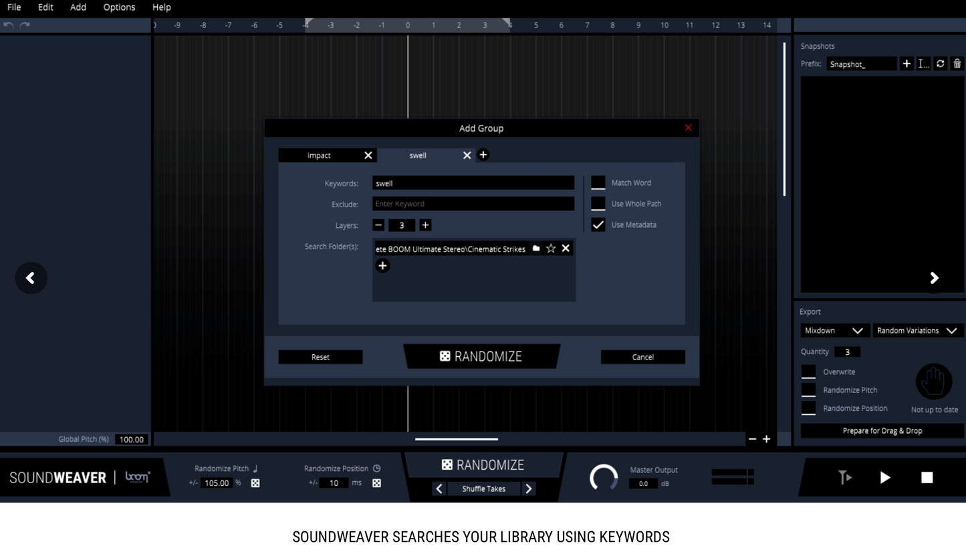Open the Mixdown export dropdown
Image resolution: width=966 pixels, height=560 pixels.
(x=834, y=330)
